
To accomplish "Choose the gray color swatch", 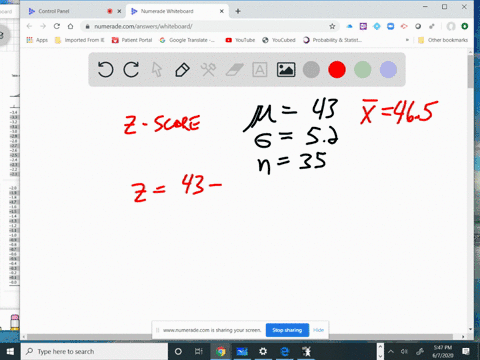I will (311, 70).
